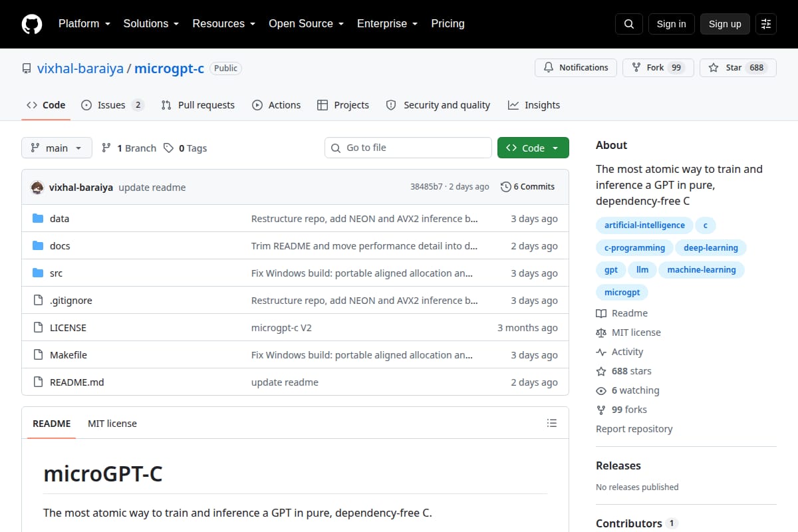Switch to the Pull requests tab
This screenshot has height=532, width=798.
coord(198,105)
